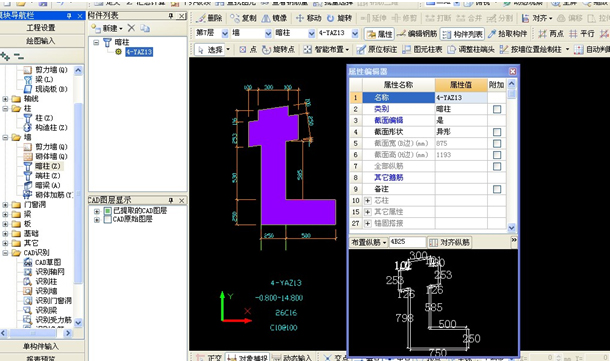The image size is (610, 362).
Task: Click the 删除 (delete) toolbar icon
Action: (x=209, y=18)
